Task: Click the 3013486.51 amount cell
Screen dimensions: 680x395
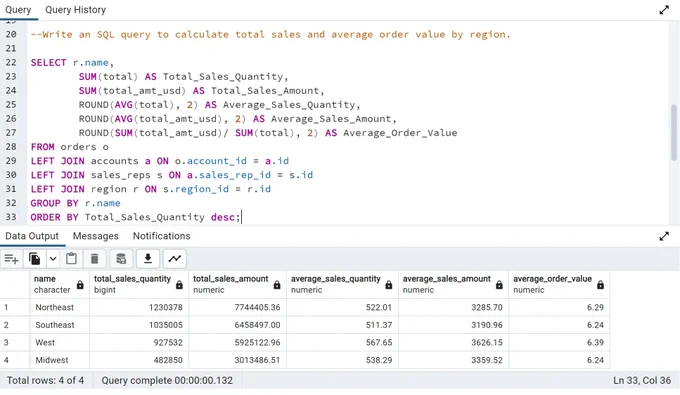Action: click(x=237, y=360)
